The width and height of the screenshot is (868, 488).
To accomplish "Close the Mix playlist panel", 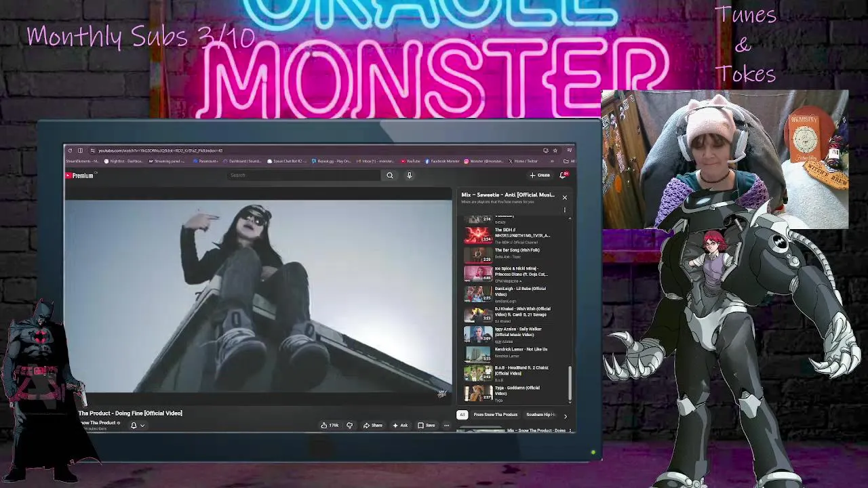I will click(564, 198).
